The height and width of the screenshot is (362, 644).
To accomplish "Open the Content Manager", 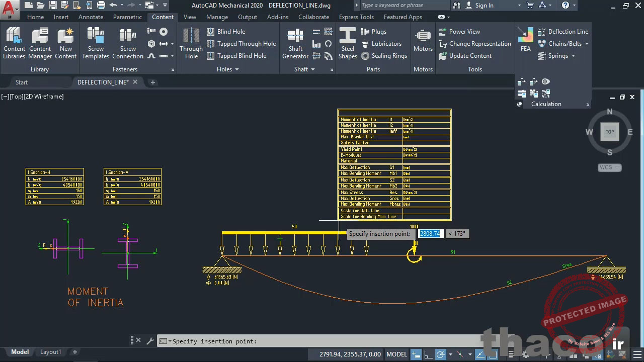I will coord(40,43).
